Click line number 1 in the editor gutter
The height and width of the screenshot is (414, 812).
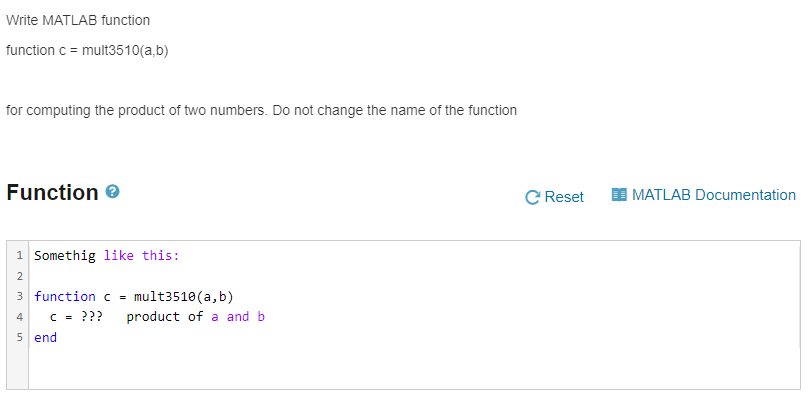tap(19, 255)
